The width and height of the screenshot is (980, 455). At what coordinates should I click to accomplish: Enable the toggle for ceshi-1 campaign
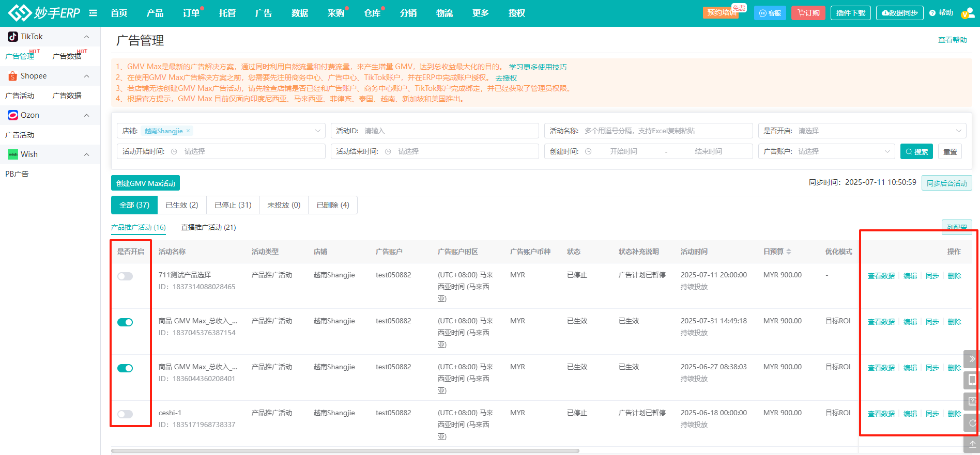tap(125, 414)
